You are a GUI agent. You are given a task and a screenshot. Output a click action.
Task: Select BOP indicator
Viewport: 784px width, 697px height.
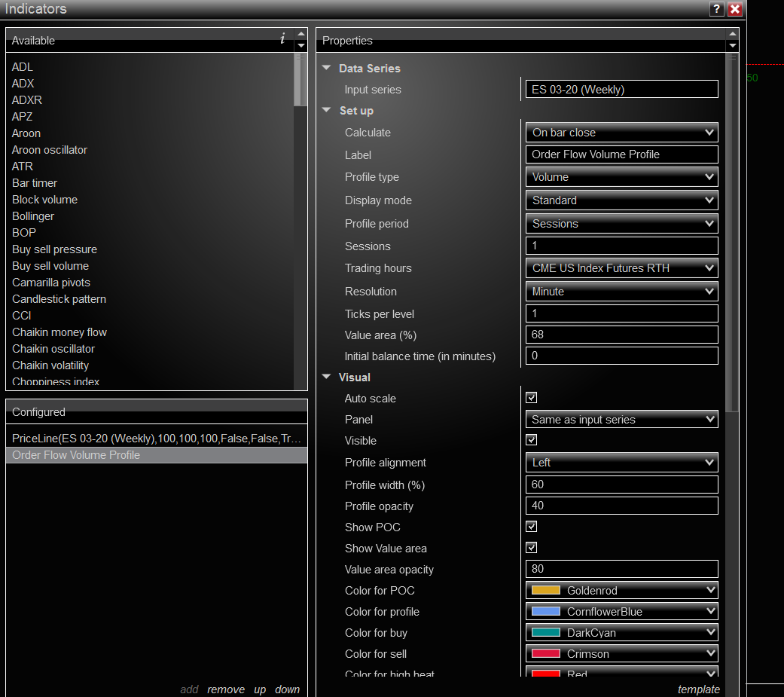click(24, 233)
